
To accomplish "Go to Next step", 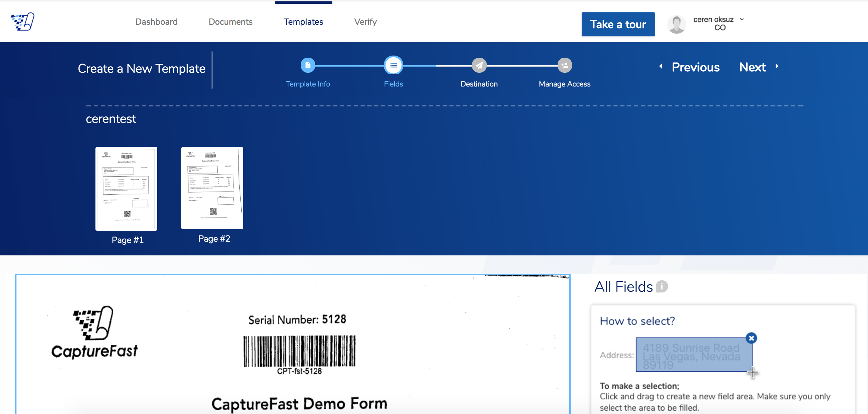I will [x=752, y=67].
